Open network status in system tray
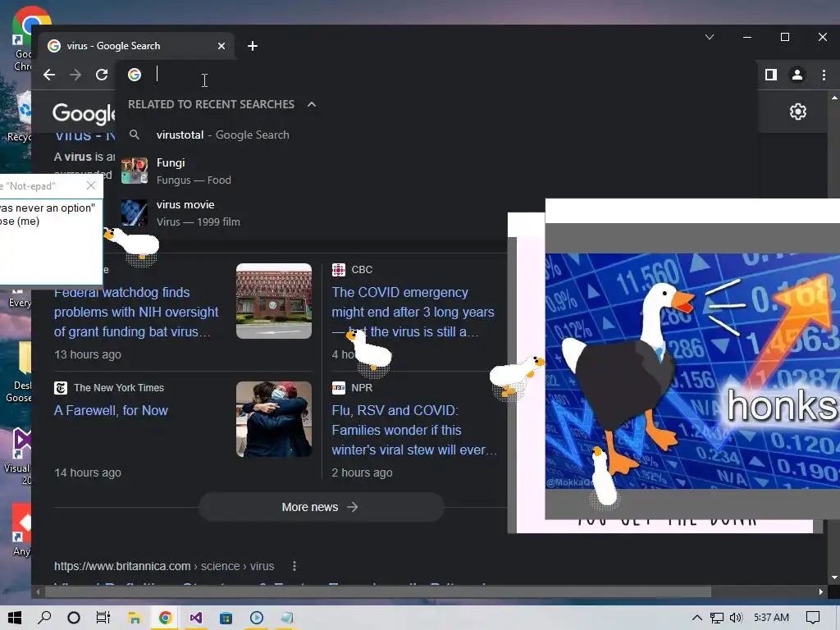The height and width of the screenshot is (630, 840). click(716, 618)
